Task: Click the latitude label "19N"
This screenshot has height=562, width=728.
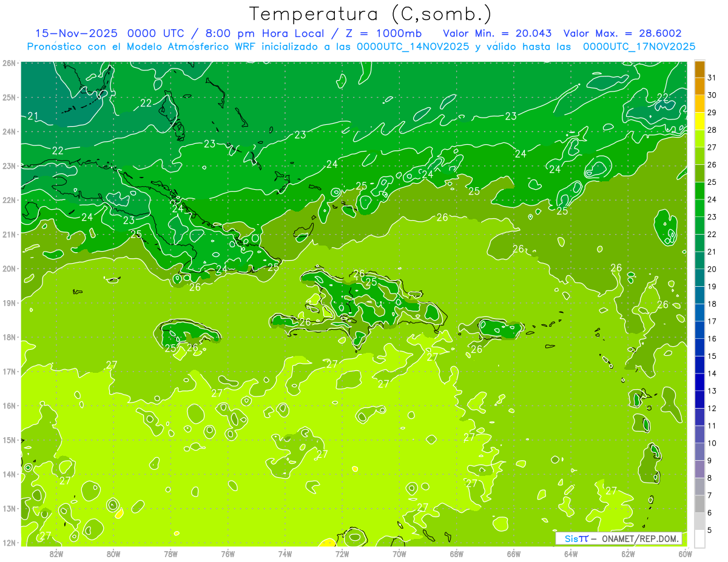Action: 9,303
